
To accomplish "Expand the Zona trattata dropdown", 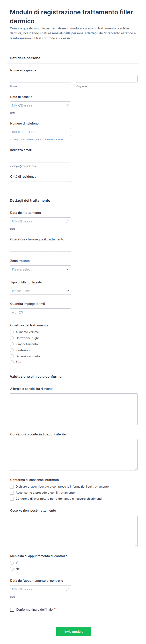I will (40, 269).
